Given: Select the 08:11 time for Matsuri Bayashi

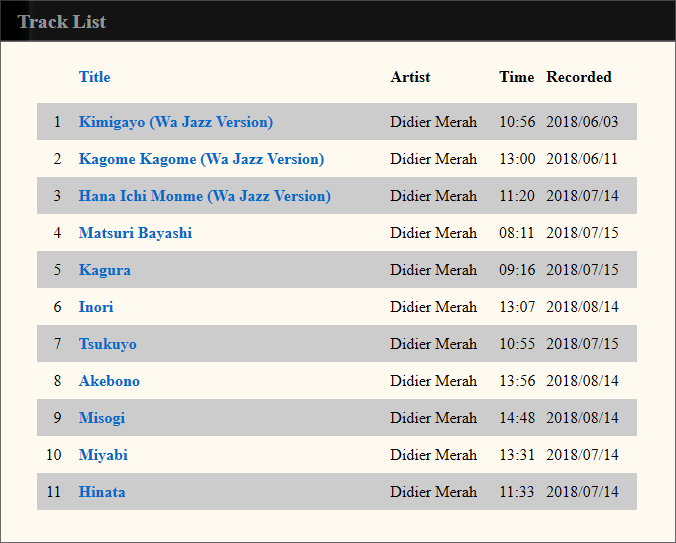Looking at the screenshot, I should coord(516,233).
